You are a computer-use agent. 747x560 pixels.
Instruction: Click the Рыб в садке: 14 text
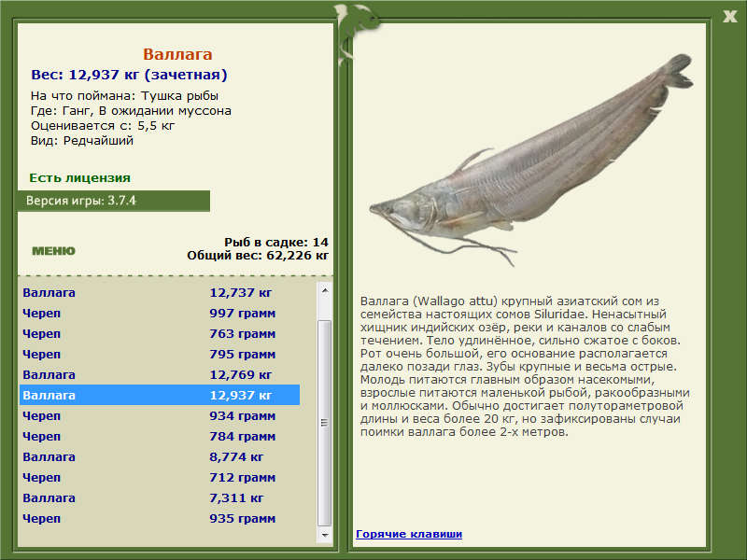pos(276,242)
